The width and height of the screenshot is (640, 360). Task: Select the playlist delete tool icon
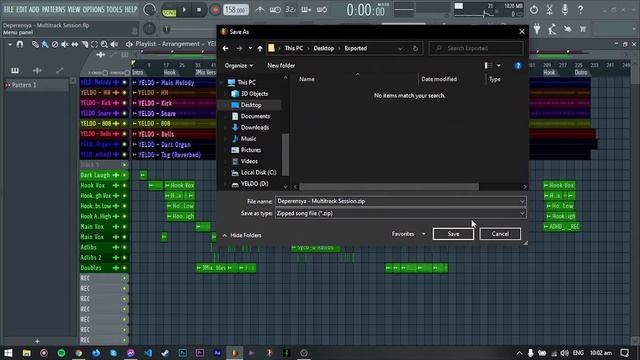tap(55, 44)
